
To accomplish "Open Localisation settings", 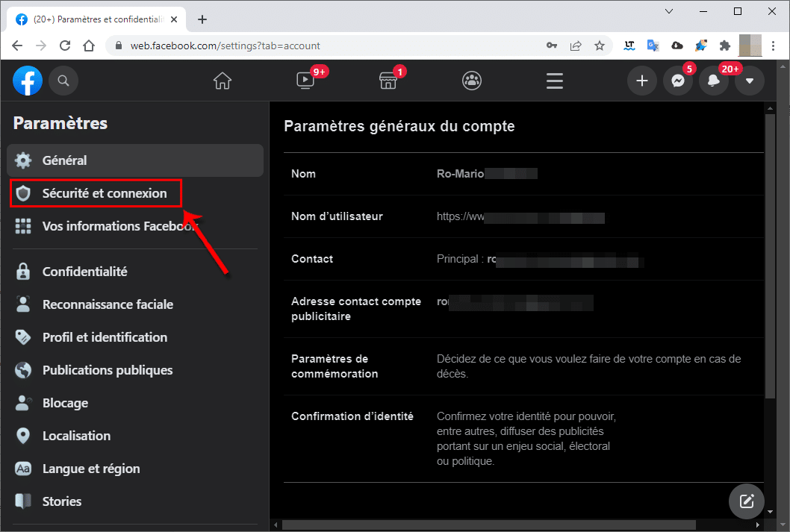I will 135,436.
